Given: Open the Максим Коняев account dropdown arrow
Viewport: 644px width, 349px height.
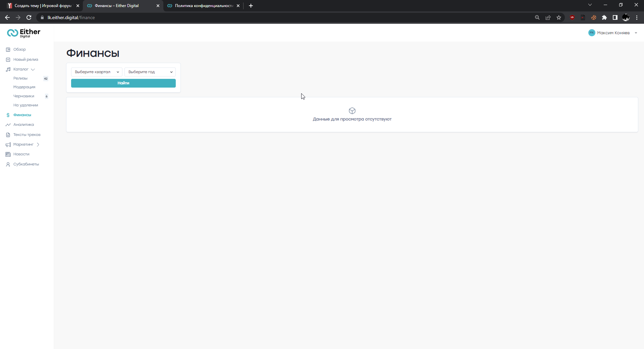Looking at the screenshot, I should pos(636,33).
